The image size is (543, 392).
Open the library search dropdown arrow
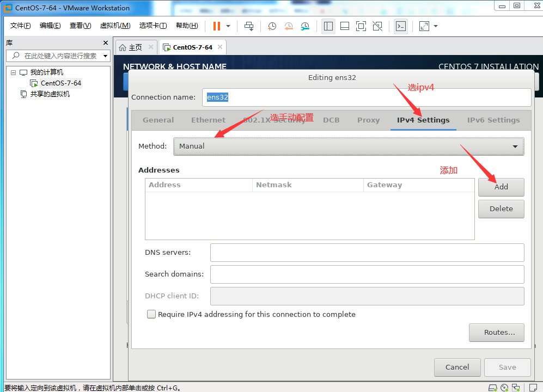click(105, 56)
